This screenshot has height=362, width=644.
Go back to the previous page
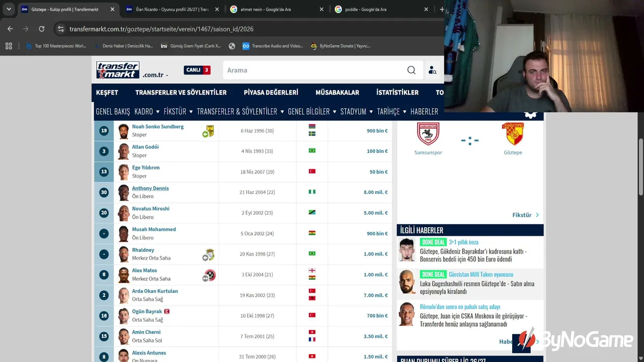point(10,29)
